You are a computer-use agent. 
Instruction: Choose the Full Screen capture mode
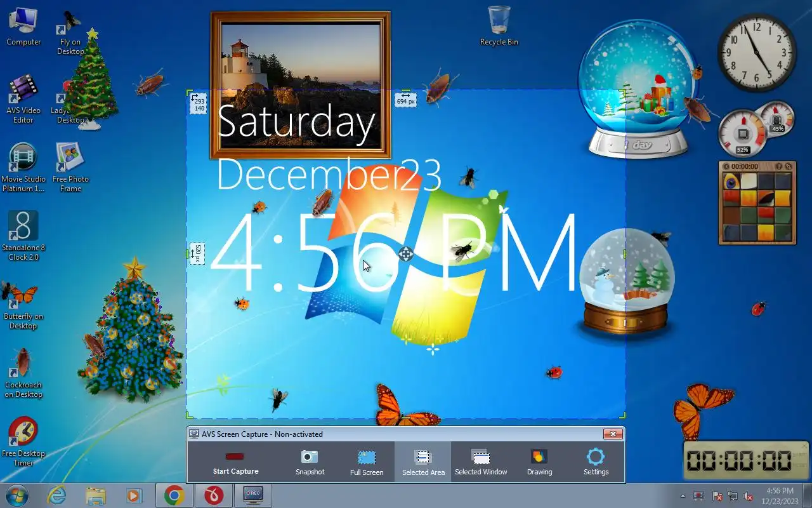pyautogui.click(x=367, y=462)
